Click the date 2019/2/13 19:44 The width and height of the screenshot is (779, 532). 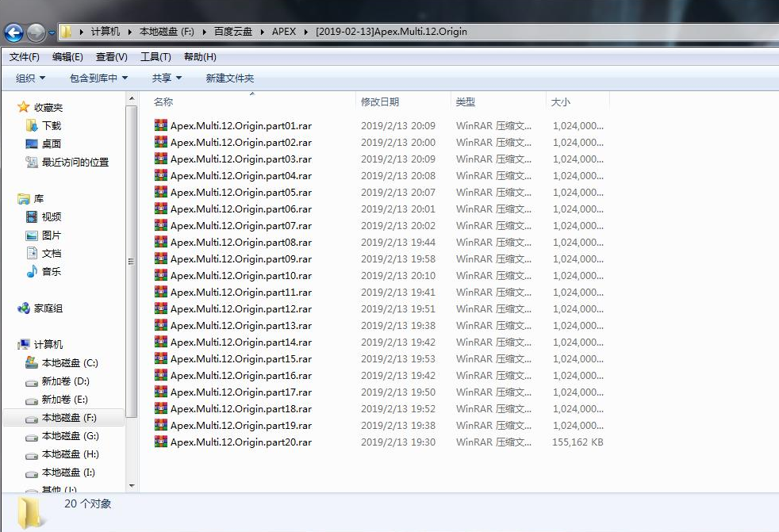click(398, 243)
